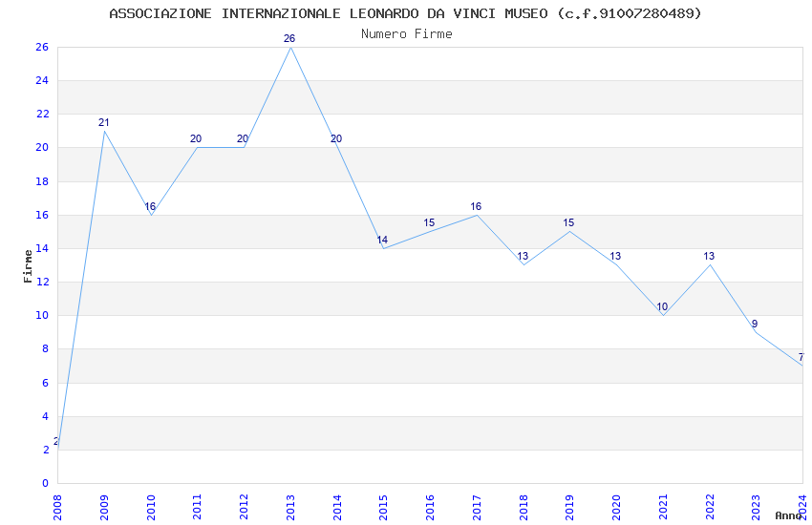Click the data label 9 above 2023
The height and width of the screenshot is (525, 812).
(x=755, y=324)
